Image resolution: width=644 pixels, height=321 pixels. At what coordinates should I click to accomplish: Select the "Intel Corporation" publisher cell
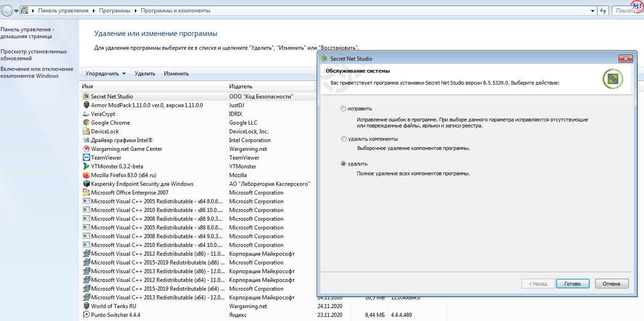[250, 140]
